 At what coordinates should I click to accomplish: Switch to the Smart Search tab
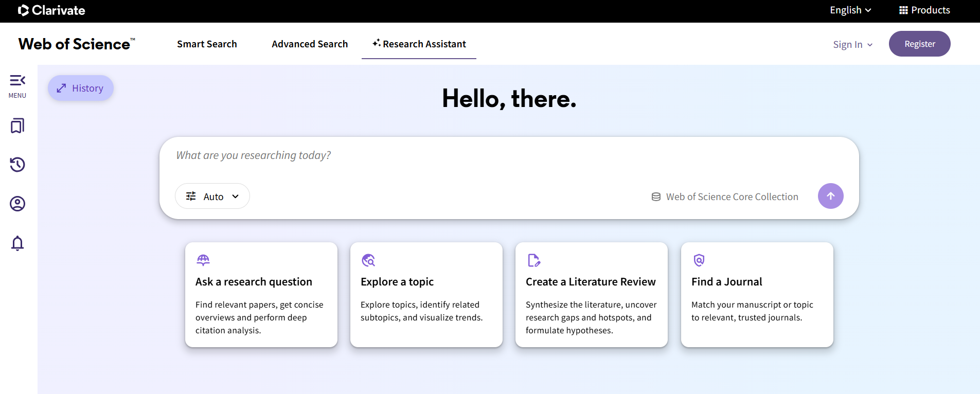coord(207,44)
